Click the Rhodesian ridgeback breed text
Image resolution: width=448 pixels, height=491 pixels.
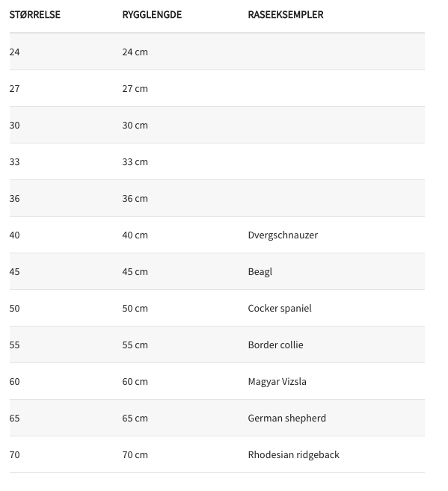(293, 455)
